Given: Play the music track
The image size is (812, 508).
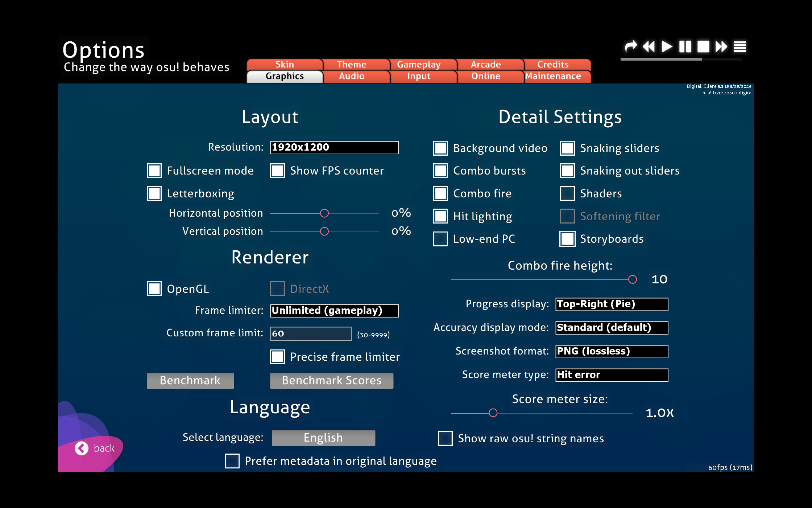Looking at the screenshot, I should (667, 46).
